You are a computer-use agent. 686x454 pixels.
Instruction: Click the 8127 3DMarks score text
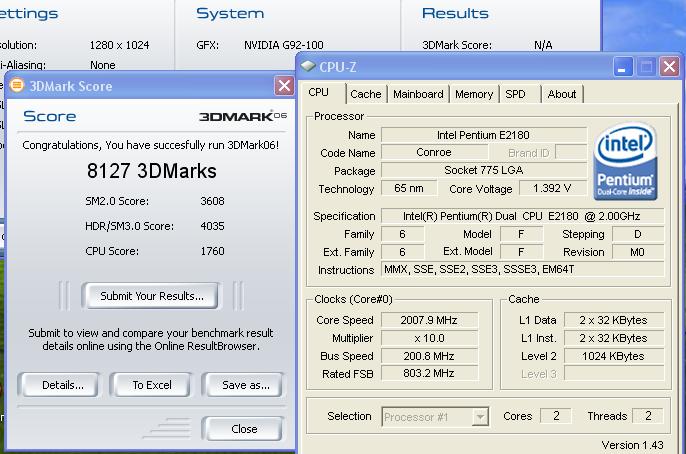(x=151, y=171)
